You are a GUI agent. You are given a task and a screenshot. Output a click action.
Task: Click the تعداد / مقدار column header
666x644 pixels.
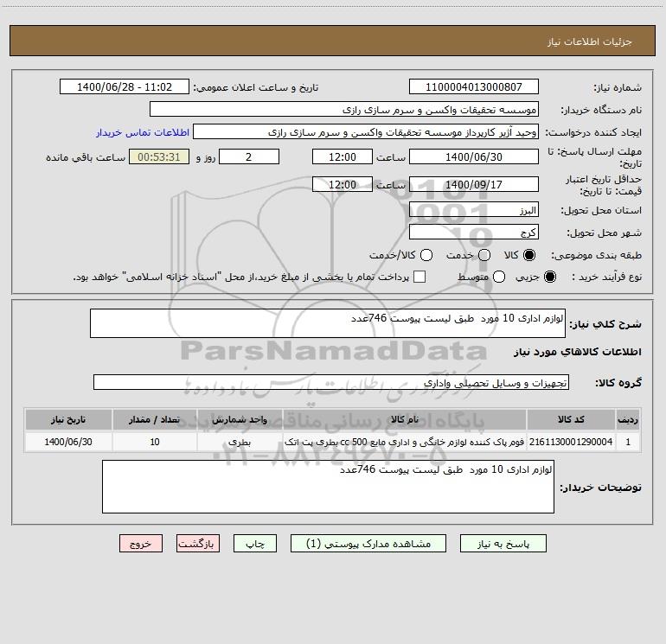tap(155, 419)
